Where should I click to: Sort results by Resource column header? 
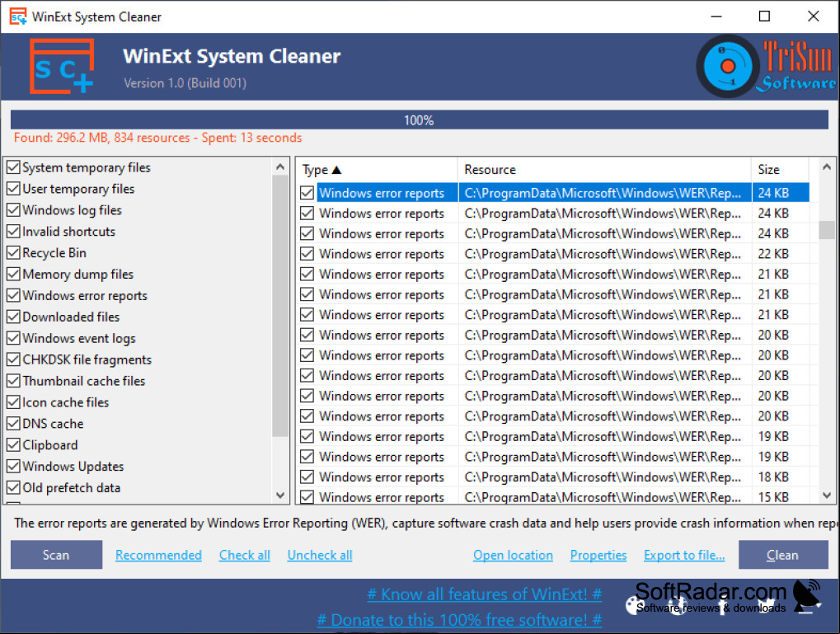[604, 170]
